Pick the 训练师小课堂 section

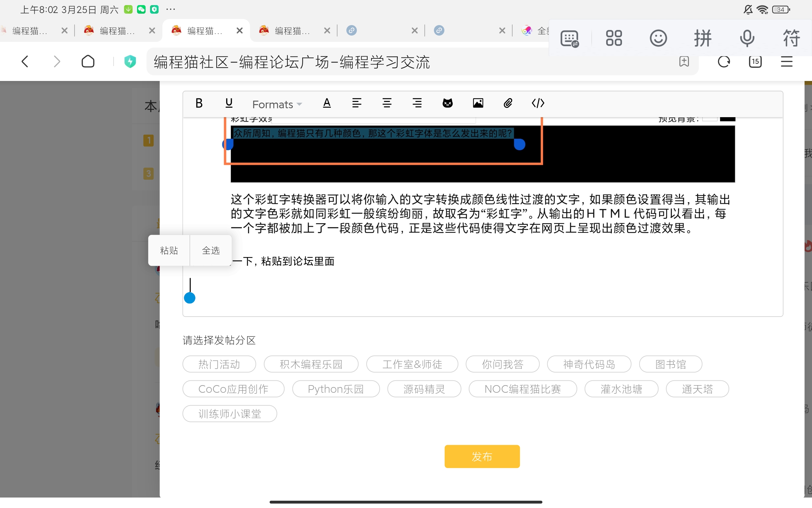tap(230, 414)
